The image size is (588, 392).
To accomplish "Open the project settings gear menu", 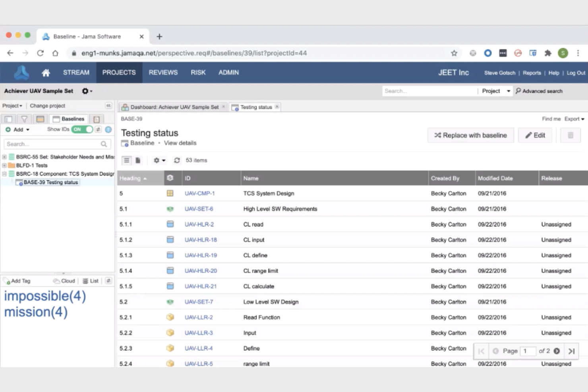I will [x=87, y=91].
